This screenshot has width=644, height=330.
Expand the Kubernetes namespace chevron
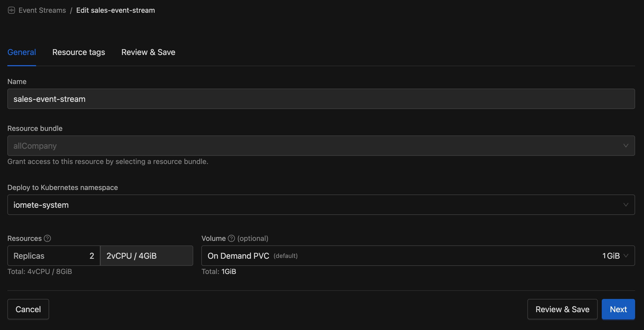626,205
